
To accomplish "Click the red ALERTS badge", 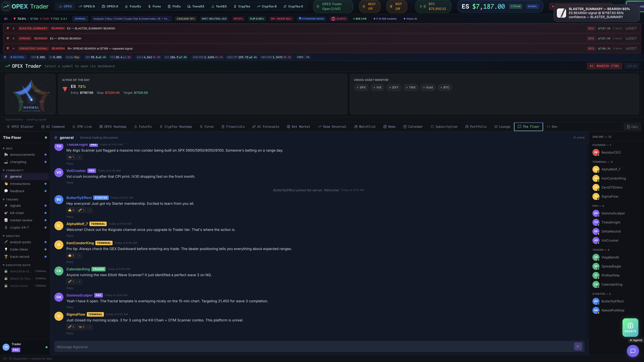I will point(339,19).
